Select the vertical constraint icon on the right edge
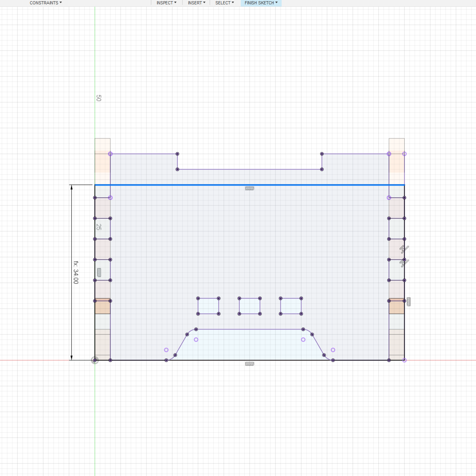The height and width of the screenshot is (476, 476). coord(409,302)
